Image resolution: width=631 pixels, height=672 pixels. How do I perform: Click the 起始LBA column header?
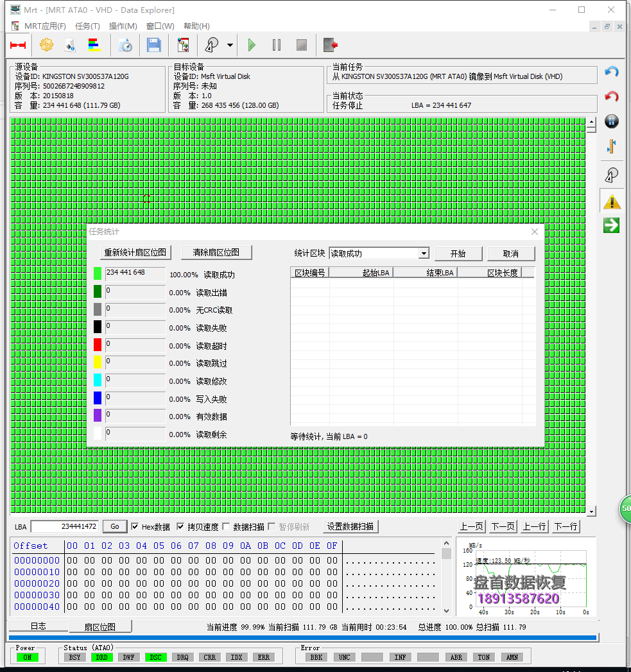[361, 273]
